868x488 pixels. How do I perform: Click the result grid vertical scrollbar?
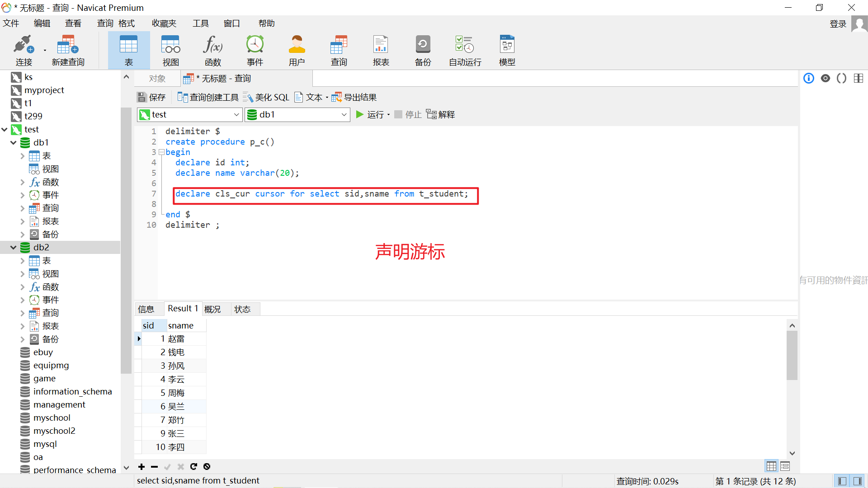tap(792, 355)
